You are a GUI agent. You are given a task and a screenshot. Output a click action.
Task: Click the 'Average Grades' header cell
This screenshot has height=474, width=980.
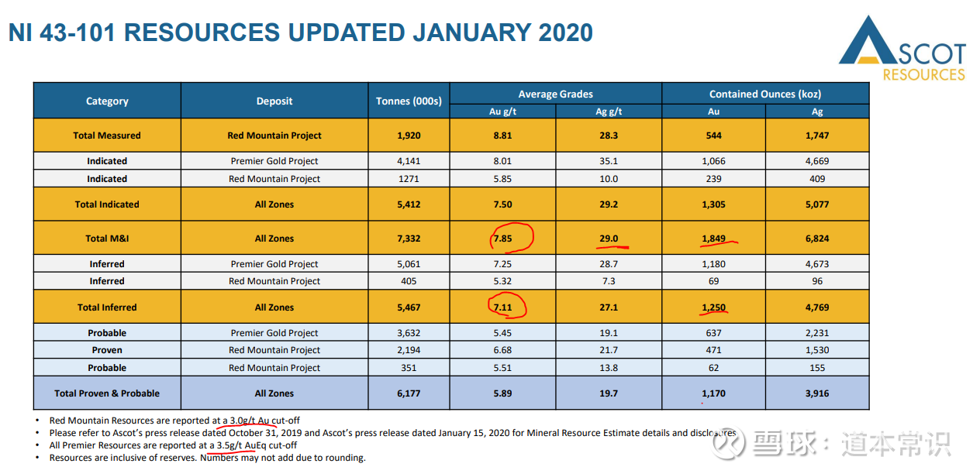555,94
